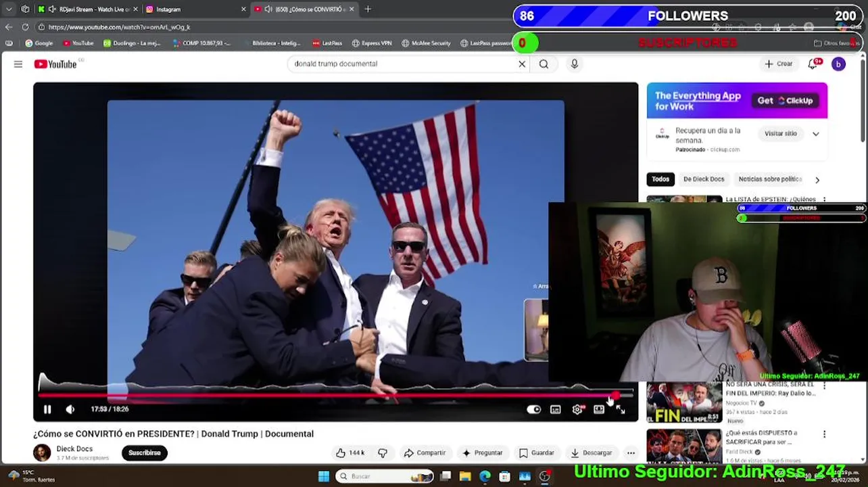Image resolution: width=868 pixels, height=487 pixels.
Task: Save the video with Guardar
Action: (x=536, y=453)
